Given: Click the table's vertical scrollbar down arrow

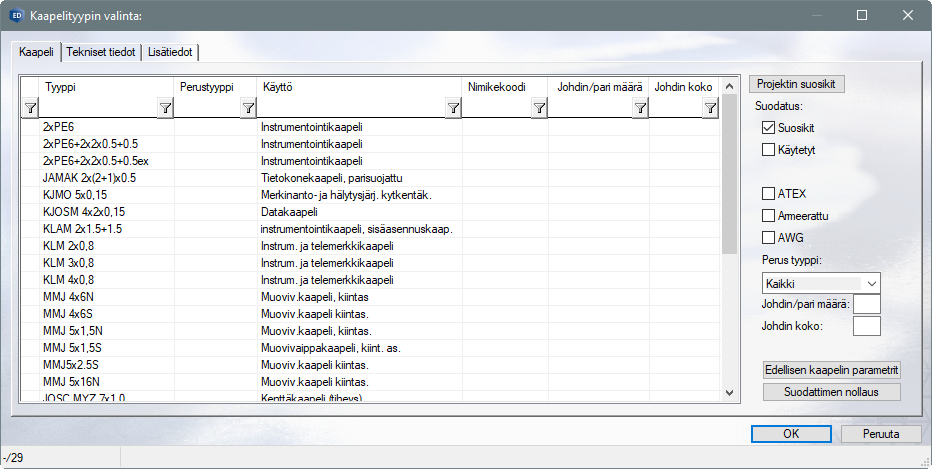Looking at the screenshot, I should pyautogui.click(x=728, y=392).
